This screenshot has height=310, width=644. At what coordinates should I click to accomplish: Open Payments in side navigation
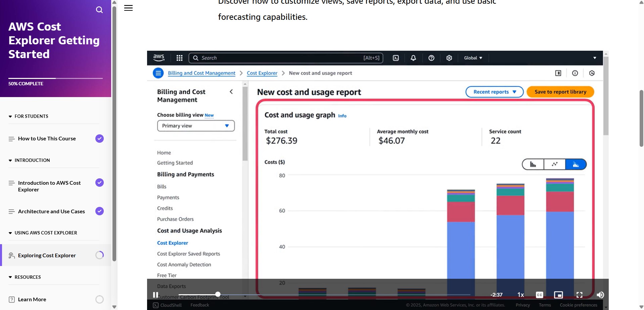(168, 197)
